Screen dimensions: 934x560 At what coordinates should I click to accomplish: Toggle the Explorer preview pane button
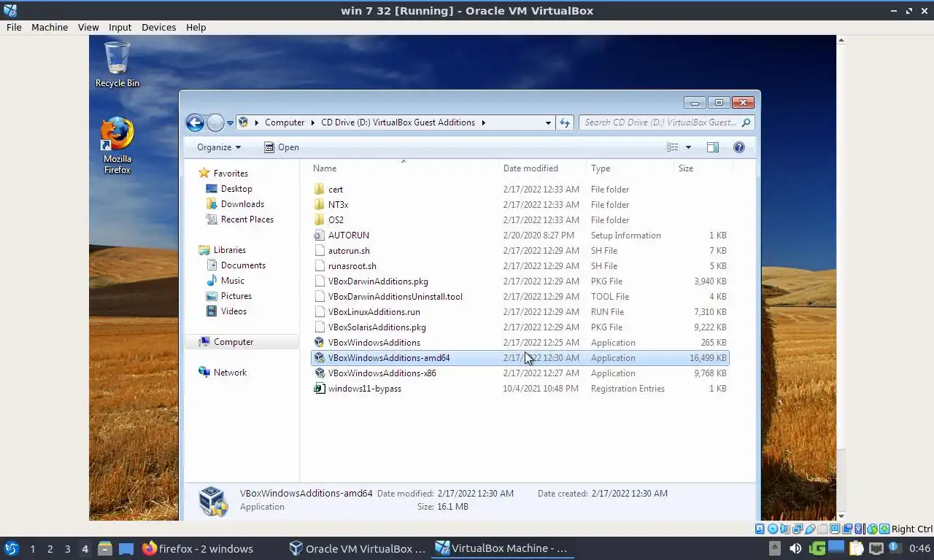(x=713, y=147)
